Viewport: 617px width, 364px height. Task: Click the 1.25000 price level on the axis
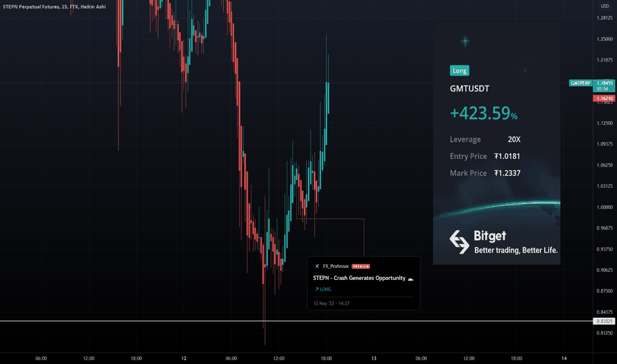605,39
